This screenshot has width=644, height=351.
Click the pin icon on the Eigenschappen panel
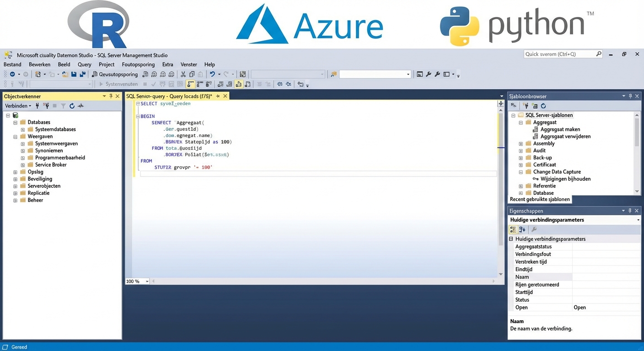click(x=630, y=211)
